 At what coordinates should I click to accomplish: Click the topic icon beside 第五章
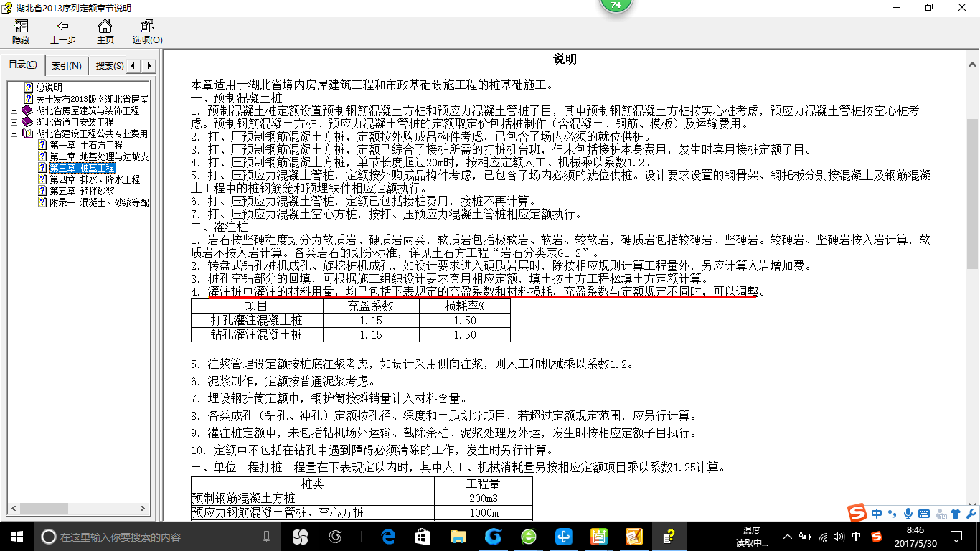click(x=42, y=191)
